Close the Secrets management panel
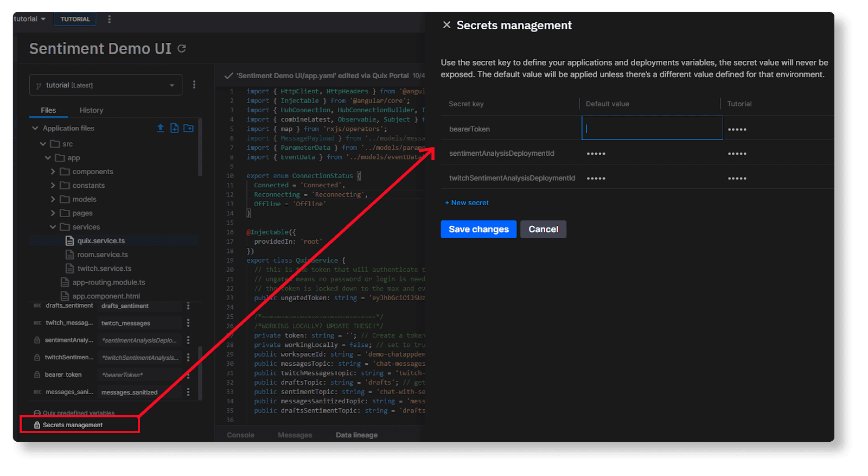The image size is (868, 476). point(446,25)
